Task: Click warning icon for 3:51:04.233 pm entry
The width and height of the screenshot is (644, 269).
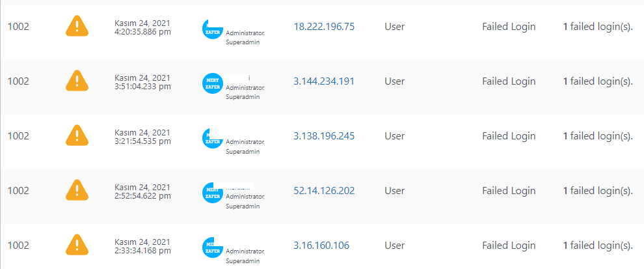Action: pos(77,81)
